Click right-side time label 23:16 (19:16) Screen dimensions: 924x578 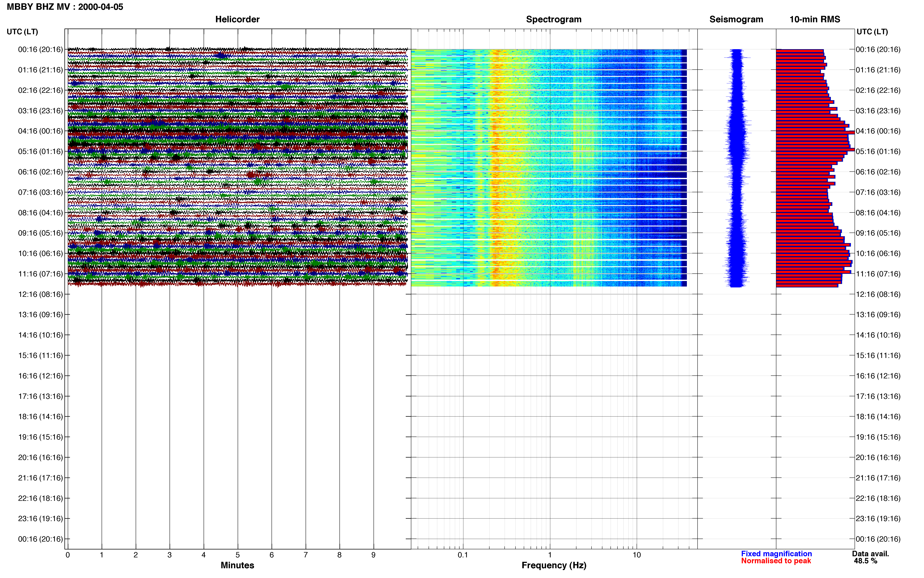point(878,518)
